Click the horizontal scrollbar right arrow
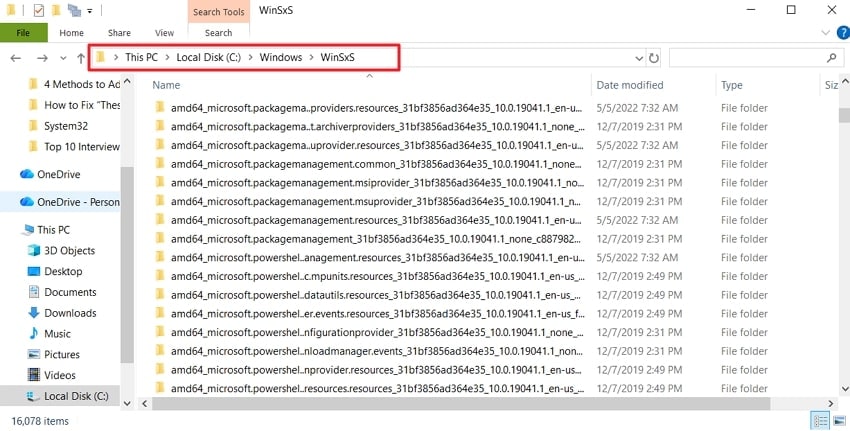The image size is (850, 431). click(x=830, y=403)
